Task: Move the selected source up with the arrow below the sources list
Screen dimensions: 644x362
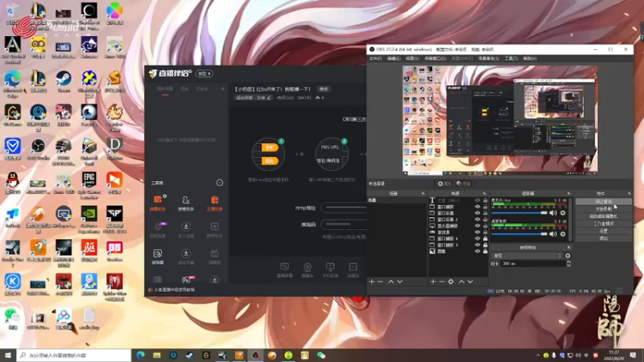Action: tap(461, 282)
